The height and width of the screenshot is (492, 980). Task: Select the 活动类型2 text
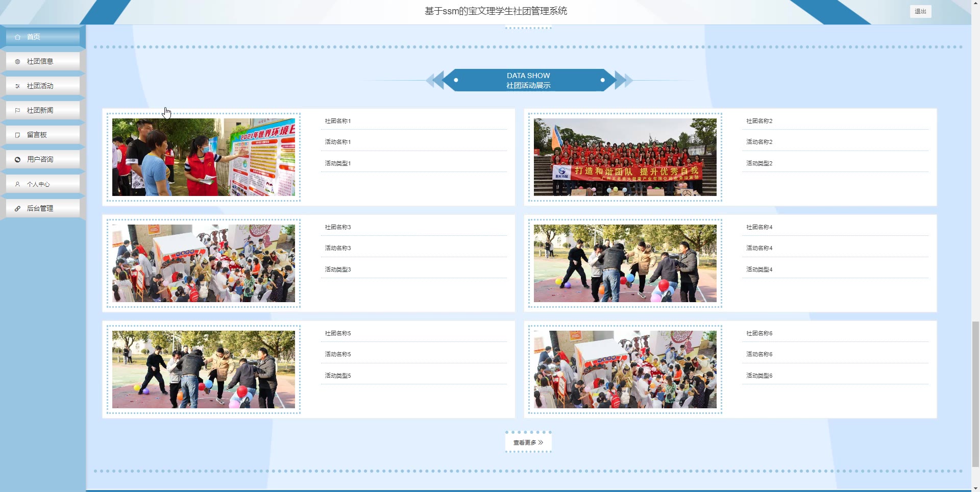coord(759,163)
